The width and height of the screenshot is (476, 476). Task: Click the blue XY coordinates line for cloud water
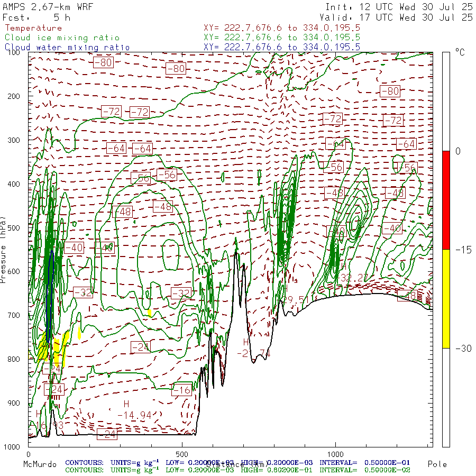tap(282, 47)
